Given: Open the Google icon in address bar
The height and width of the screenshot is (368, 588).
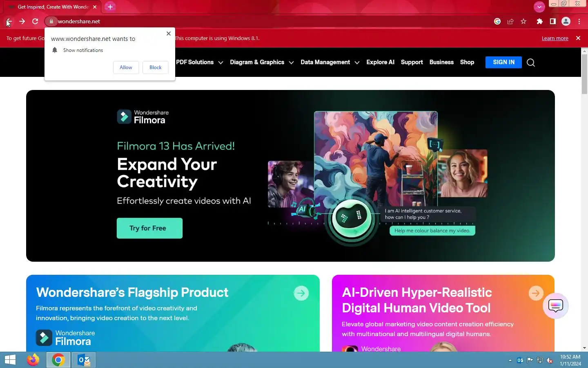Looking at the screenshot, I should (x=497, y=21).
